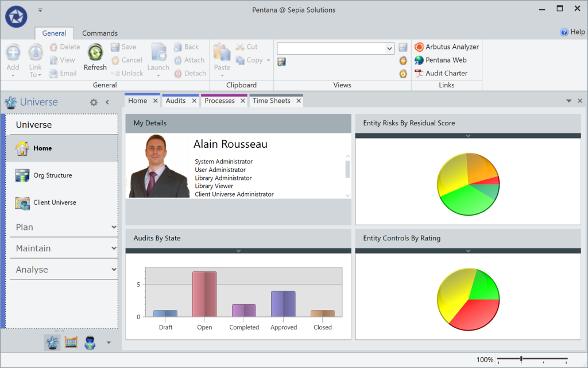Switch to the person module icon at bottom of sidebar
Viewport: 588px width, 368px height.
[x=90, y=343]
